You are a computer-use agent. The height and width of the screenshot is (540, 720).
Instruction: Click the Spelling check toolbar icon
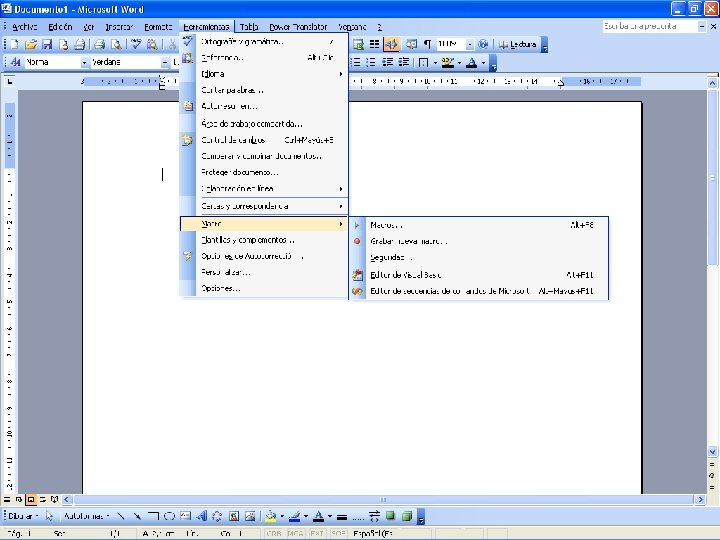click(x=136, y=45)
